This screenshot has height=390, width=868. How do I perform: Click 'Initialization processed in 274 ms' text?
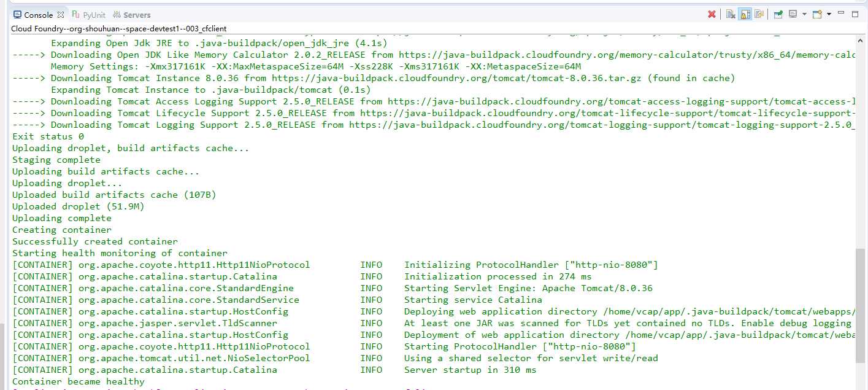click(x=498, y=276)
